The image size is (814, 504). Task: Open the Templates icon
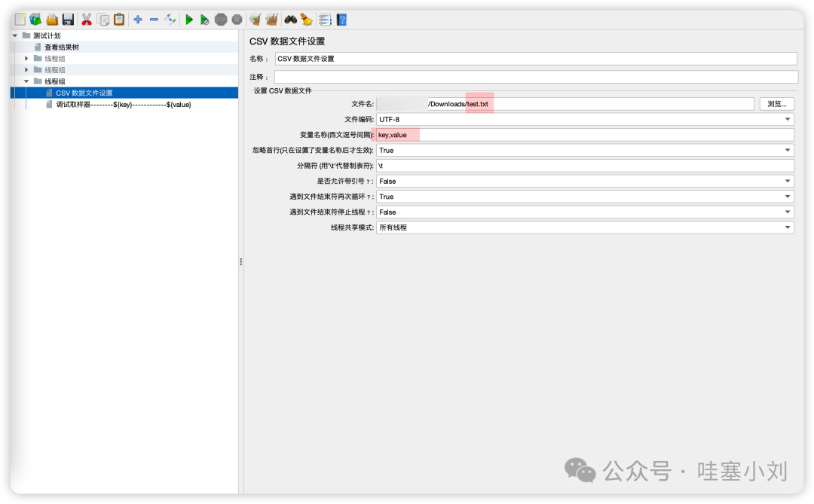click(35, 20)
